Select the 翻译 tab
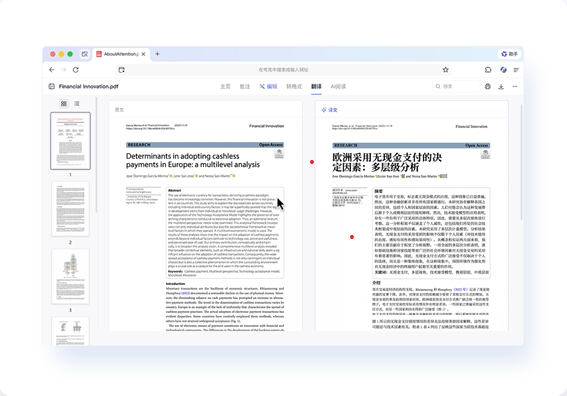 pyautogui.click(x=316, y=86)
